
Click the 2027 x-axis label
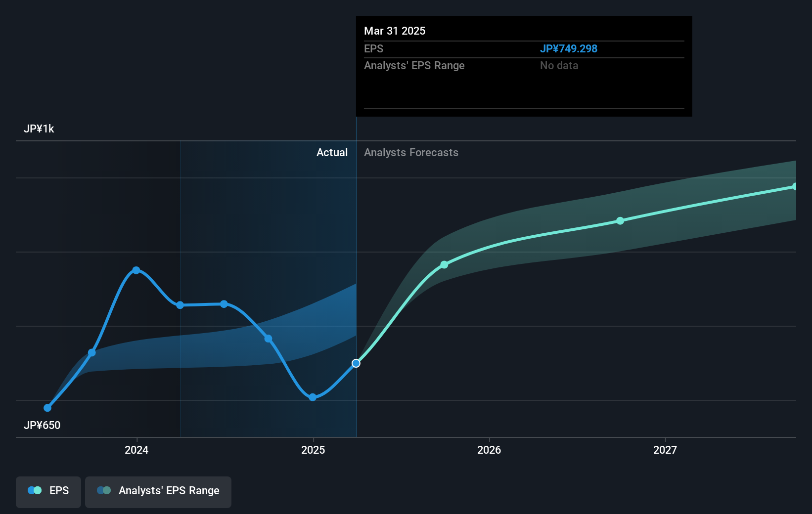(x=665, y=450)
